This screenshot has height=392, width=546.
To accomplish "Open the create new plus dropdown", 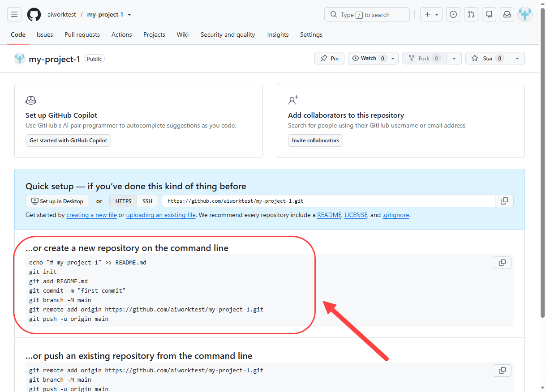I will click(431, 14).
